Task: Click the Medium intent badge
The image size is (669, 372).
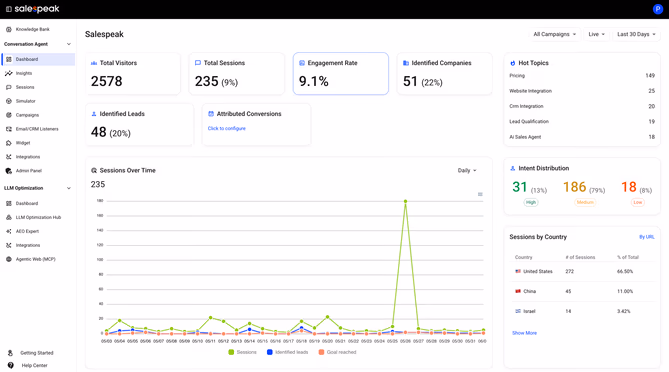Action: click(585, 203)
